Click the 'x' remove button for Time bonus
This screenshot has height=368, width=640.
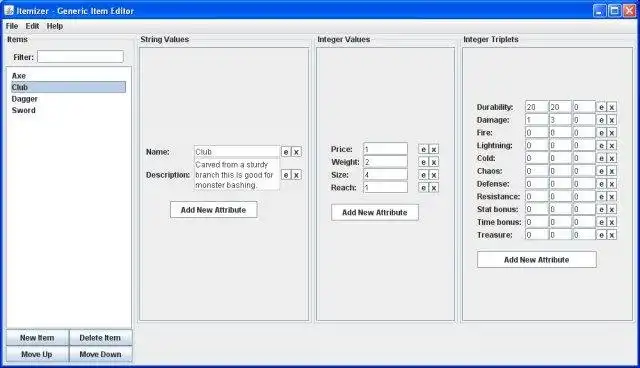(612, 222)
